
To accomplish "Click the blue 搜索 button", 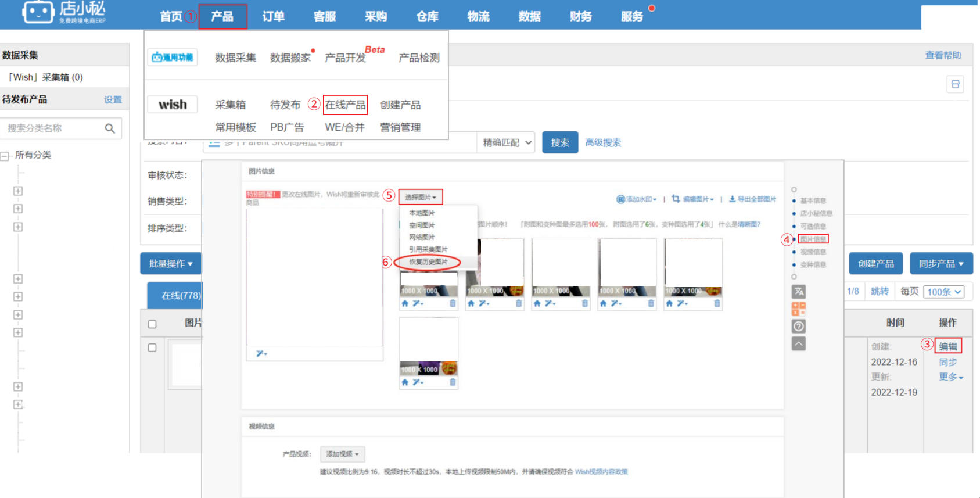I will coord(559,142).
